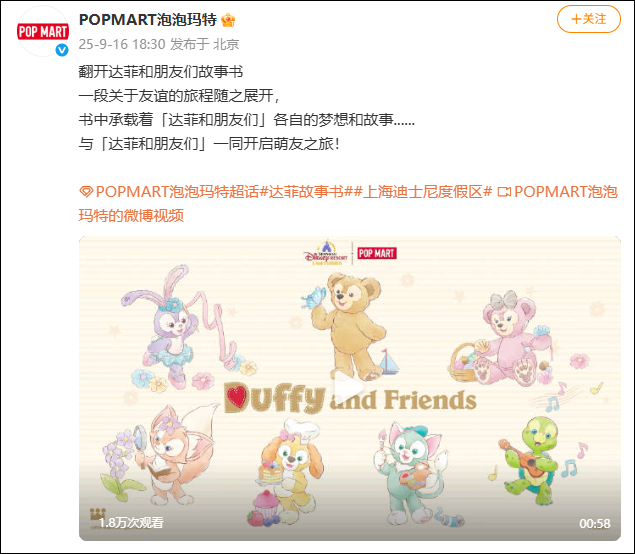This screenshot has height=554, width=635.
Task: Click the red POP MART logo in the video
Action: 377,254
